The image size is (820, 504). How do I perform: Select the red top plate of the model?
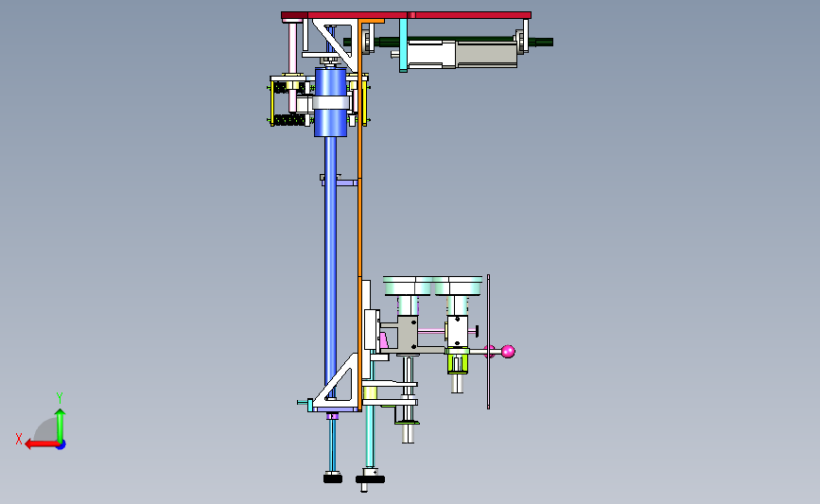pyautogui.click(x=407, y=15)
